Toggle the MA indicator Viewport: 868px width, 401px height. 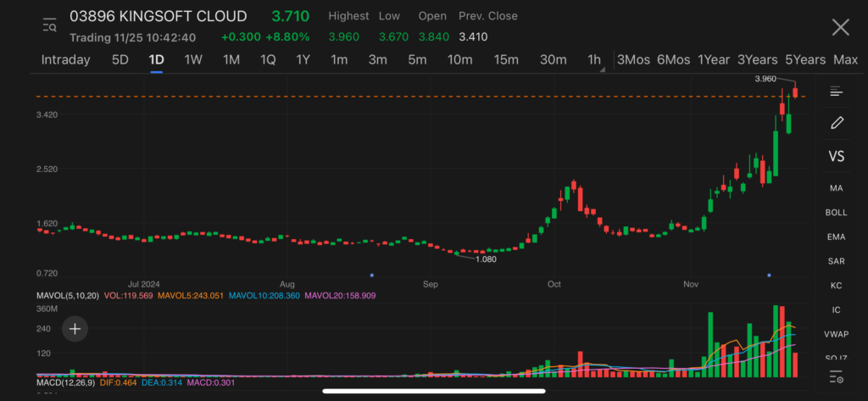(x=836, y=188)
